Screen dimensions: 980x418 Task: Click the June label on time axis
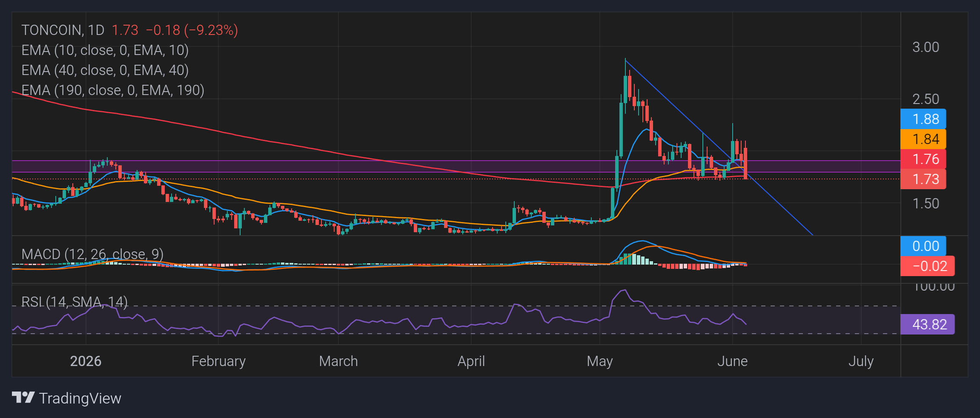click(x=732, y=361)
